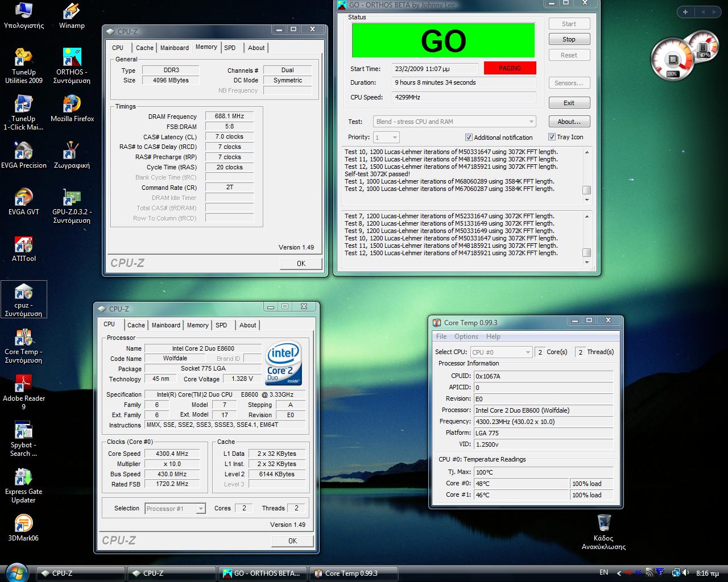
Task: Open Processor Selection dropdown in CPU-Z
Action: pyautogui.click(x=175, y=509)
